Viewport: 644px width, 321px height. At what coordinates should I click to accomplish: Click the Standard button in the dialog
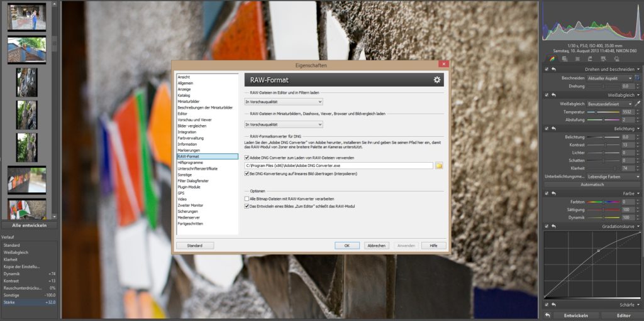click(195, 246)
